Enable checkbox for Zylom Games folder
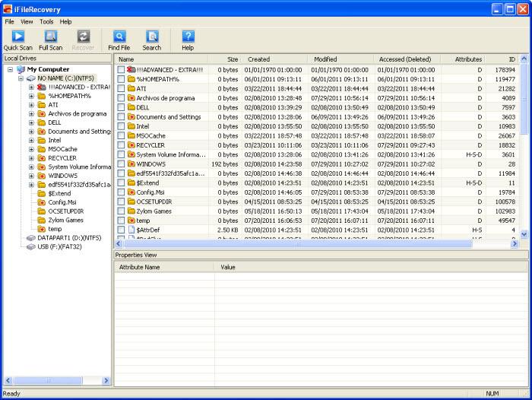The image size is (532, 400). [x=121, y=211]
